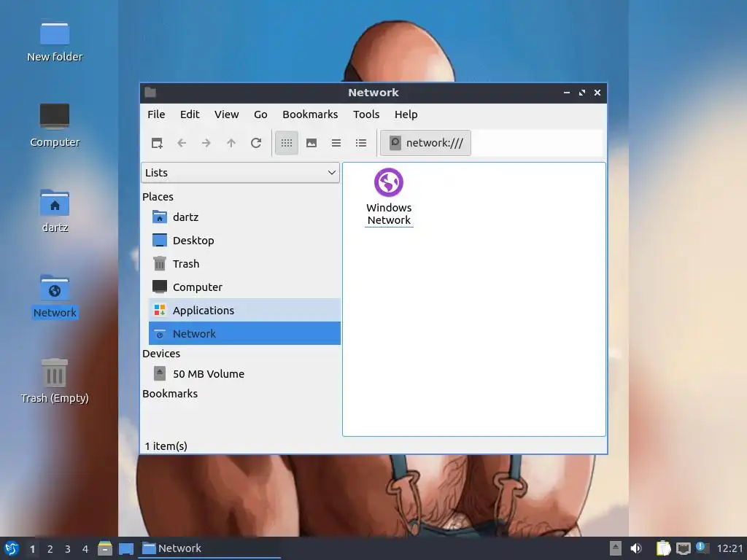The height and width of the screenshot is (560, 747).
Task: Click the Places section header
Action: (158, 197)
